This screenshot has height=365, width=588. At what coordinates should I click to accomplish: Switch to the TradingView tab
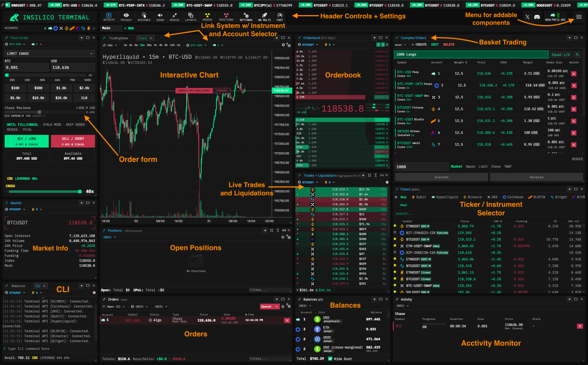118,38
